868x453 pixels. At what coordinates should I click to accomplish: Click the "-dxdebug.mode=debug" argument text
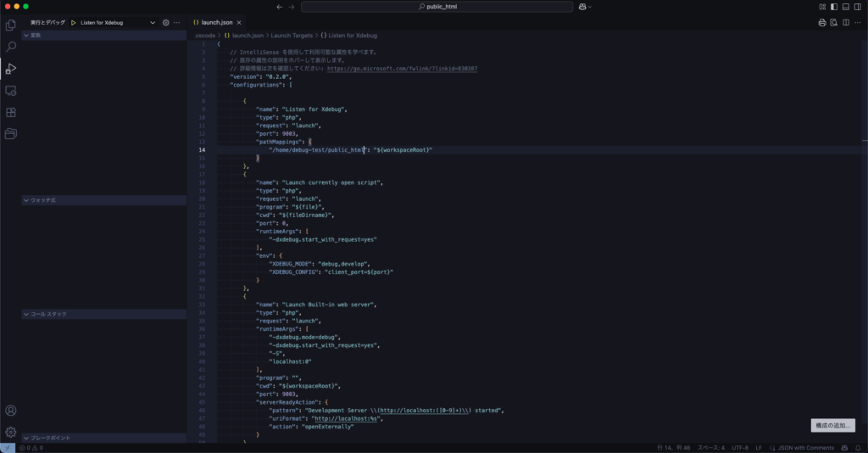[303, 338]
